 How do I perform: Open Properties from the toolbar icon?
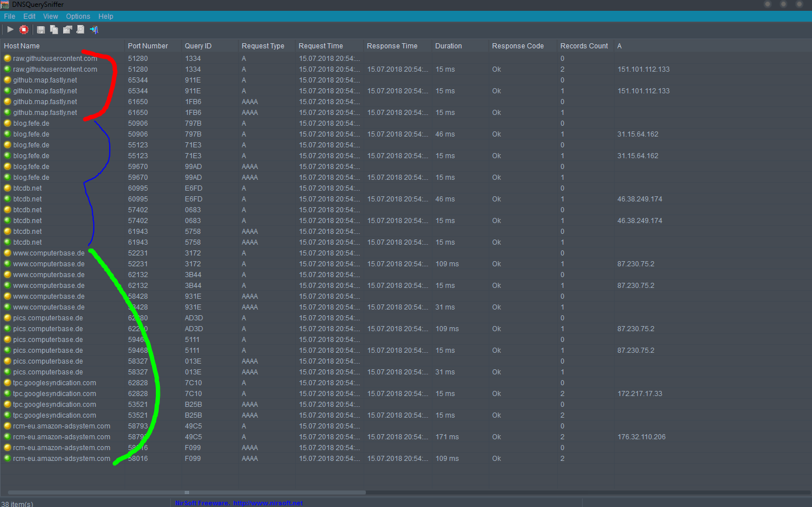tap(68, 30)
